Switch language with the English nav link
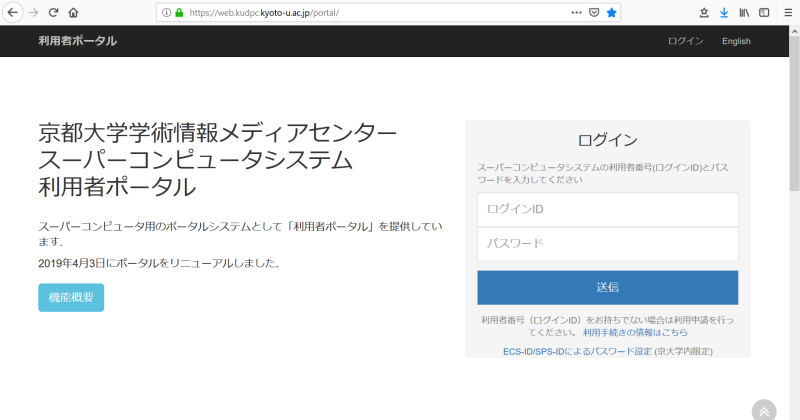The image size is (800, 420). [x=736, y=41]
